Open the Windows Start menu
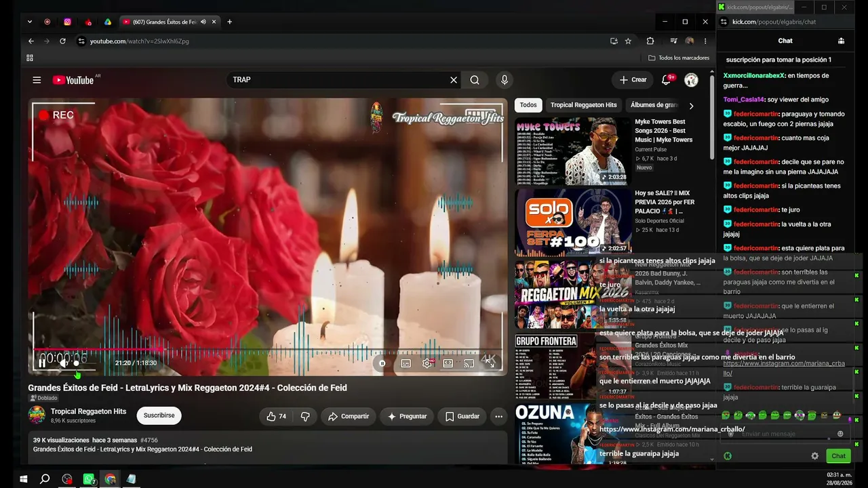Screen dimensions: 868x488 pos(24,479)
